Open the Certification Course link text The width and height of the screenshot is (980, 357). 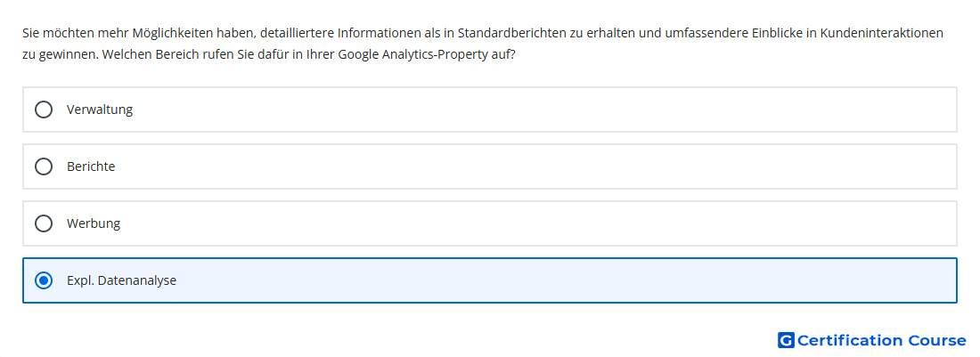881,340
